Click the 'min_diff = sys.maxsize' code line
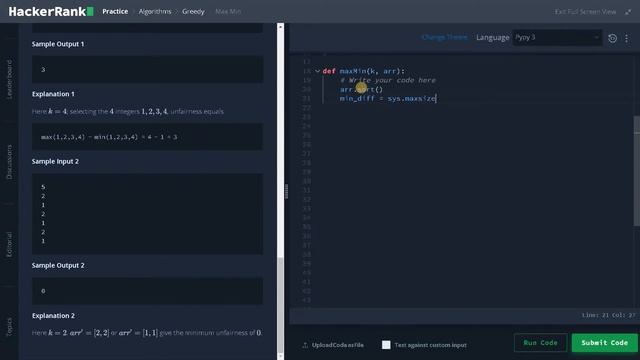The image size is (640, 360). pyautogui.click(x=388, y=99)
